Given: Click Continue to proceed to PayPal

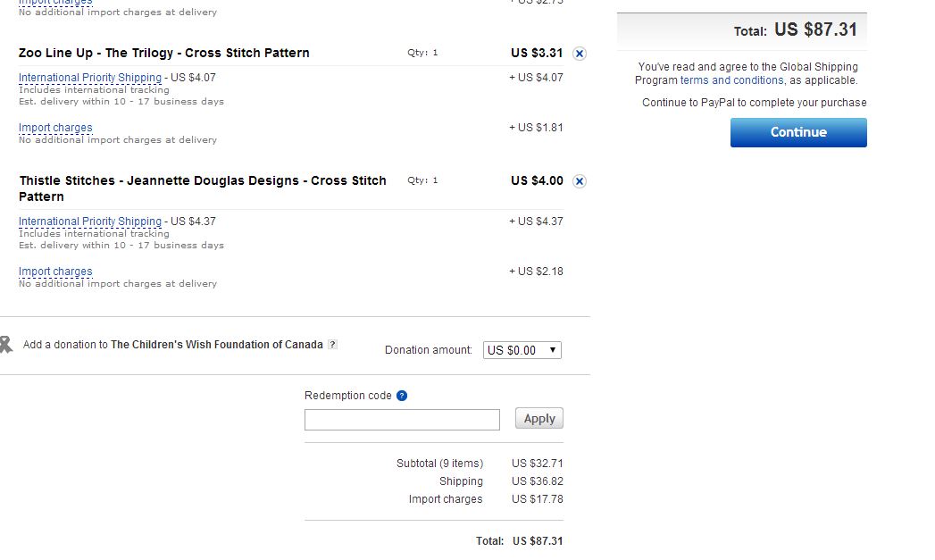Looking at the screenshot, I should [798, 132].
